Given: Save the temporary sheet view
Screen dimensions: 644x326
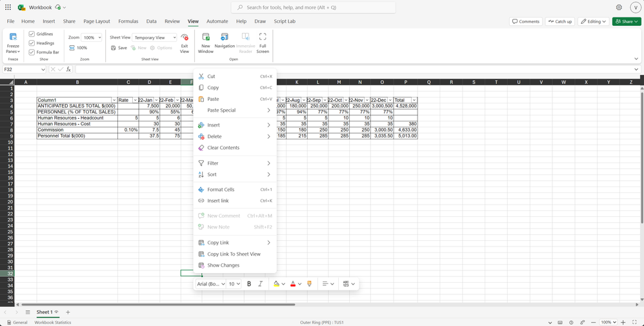Looking at the screenshot, I should [x=119, y=48].
